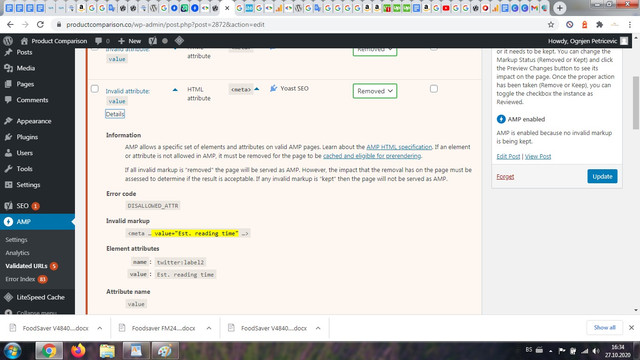Mark expanded value error as reviewed
Image resolution: width=640 pixels, height=360 pixels.
433,89
